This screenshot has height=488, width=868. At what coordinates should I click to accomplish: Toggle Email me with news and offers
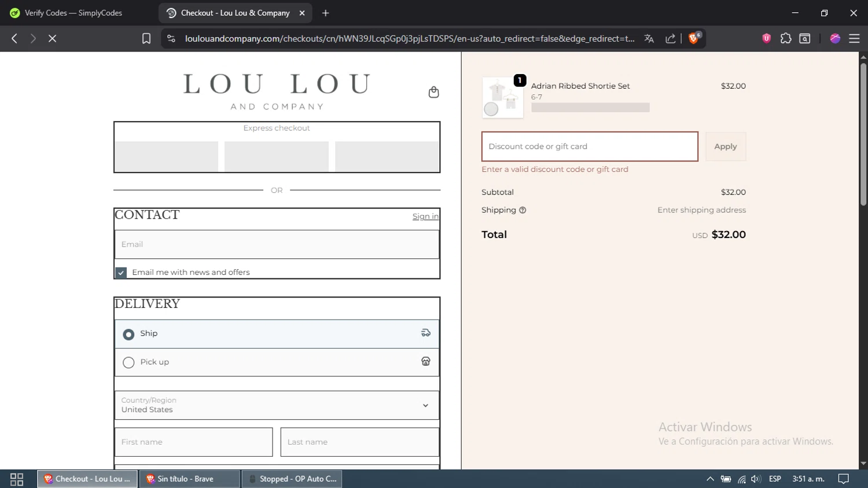(x=121, y=273)
